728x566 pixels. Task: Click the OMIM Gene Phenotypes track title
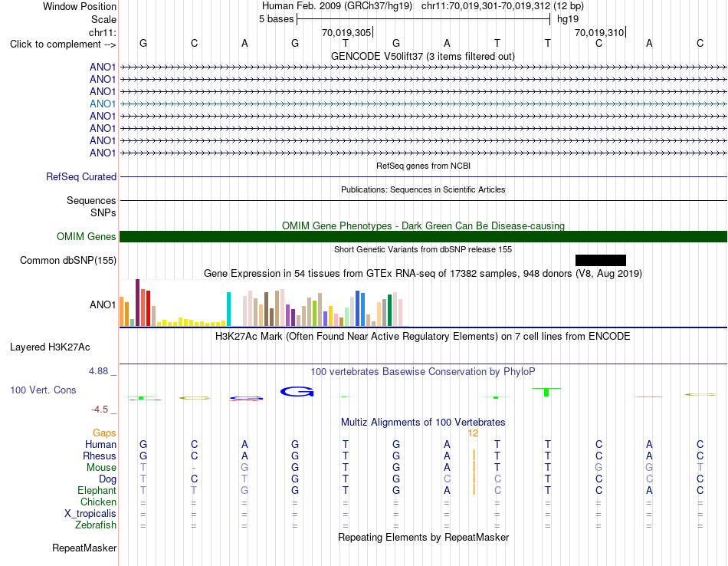click(x=423, y=225)
